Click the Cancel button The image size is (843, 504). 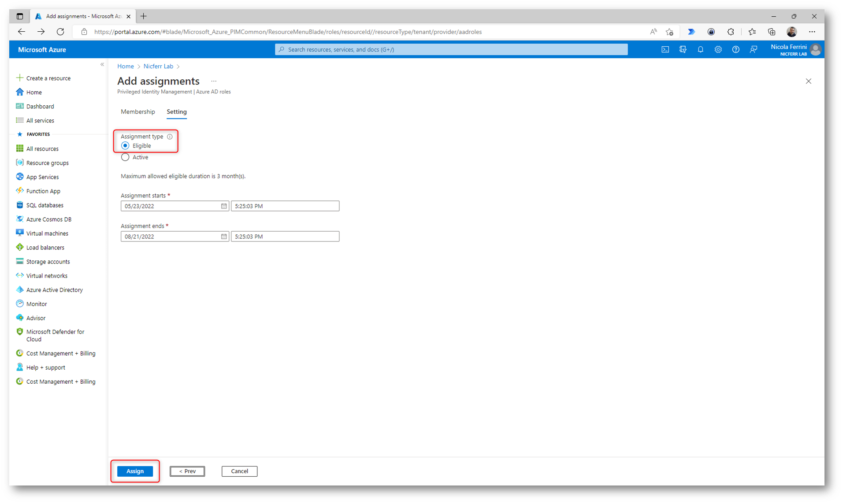pyautogui.click(x=239, y=471)
